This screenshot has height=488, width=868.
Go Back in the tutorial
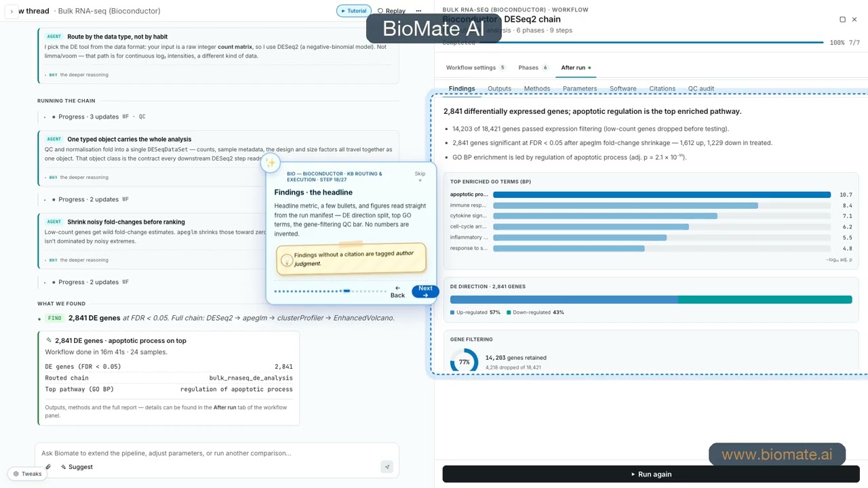397,291
